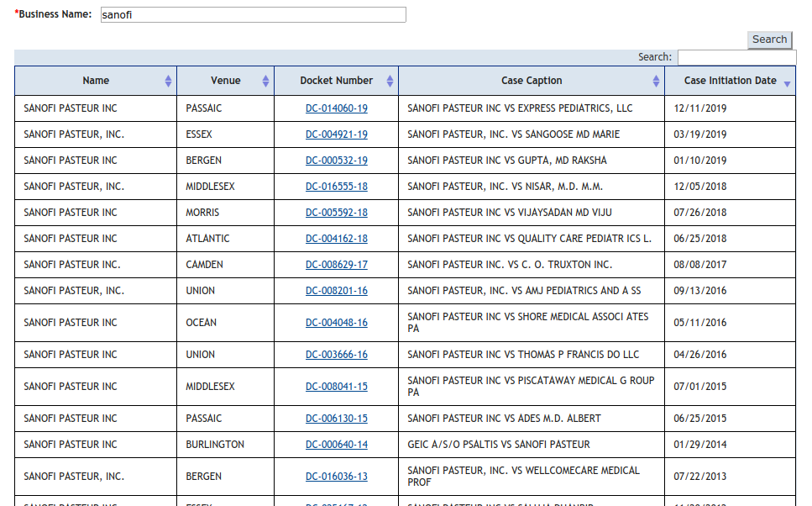Select caption 'SANOFI PASTEUR INC VS GUPTA, MD RAKSHA'
Image resolution: width=812 pixels, height=506 pixels.
point(507,161)
